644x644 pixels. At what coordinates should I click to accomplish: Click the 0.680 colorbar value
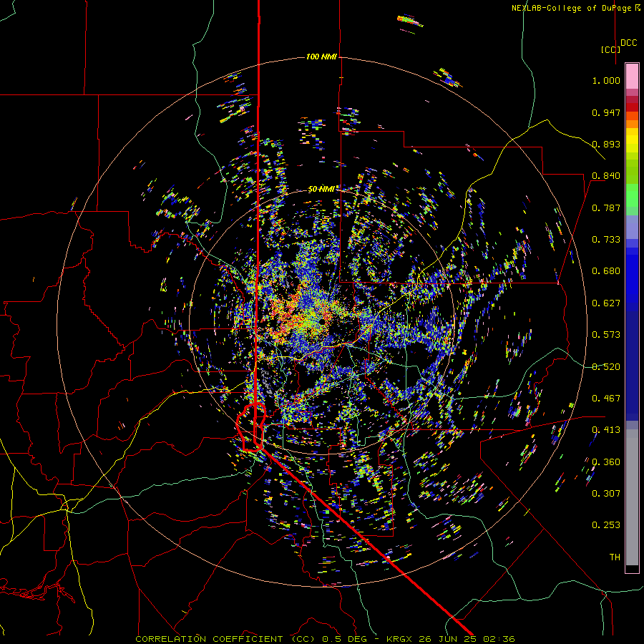point(606,271)
